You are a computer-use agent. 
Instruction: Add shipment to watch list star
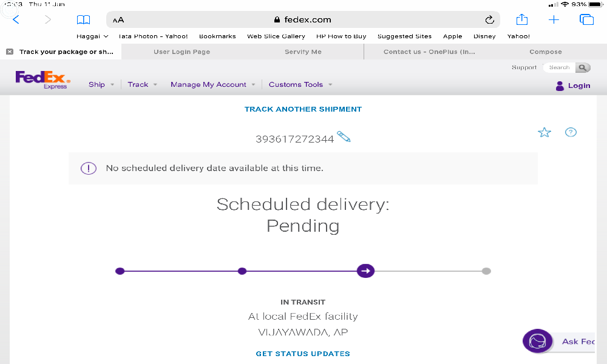coord(544,132)
